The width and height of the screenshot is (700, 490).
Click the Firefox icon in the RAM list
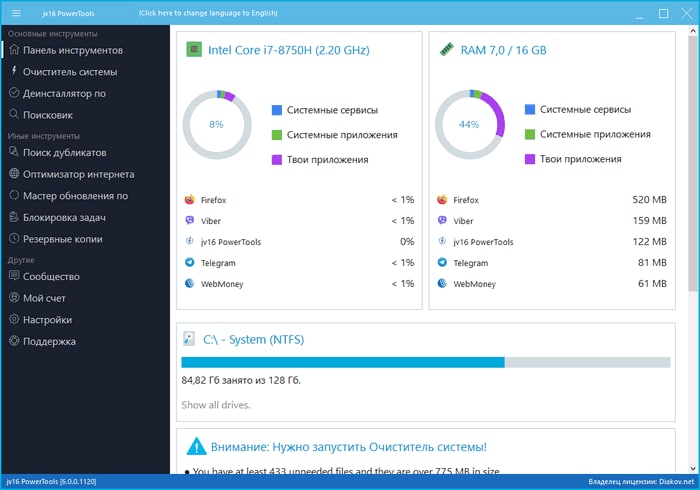(x=442, y=199)
